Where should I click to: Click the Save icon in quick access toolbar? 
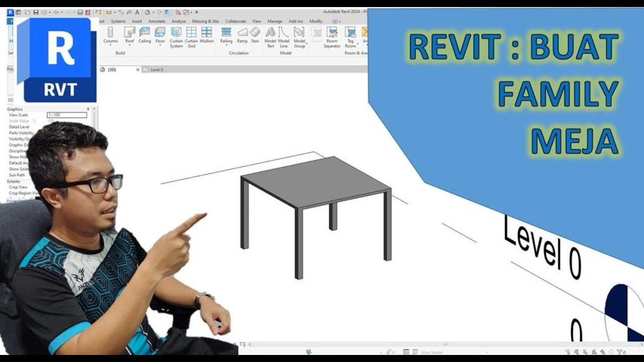[x=36, y=13]
